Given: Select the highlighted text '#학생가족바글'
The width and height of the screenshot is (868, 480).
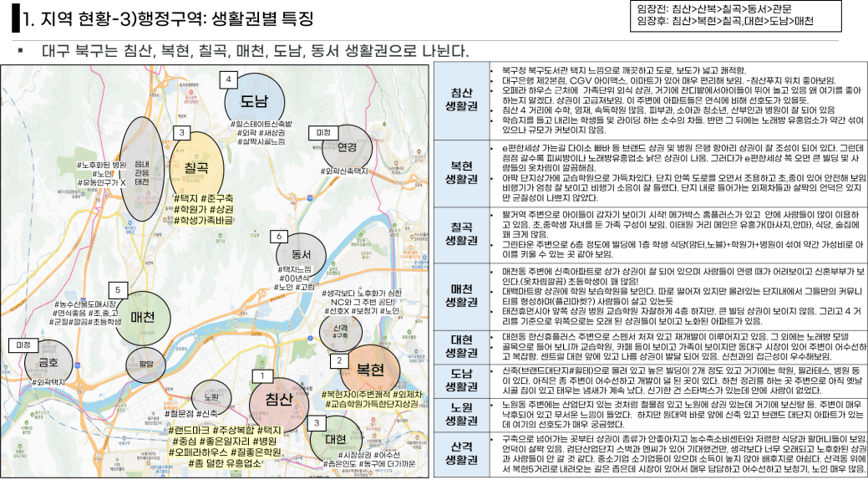Looking at the screenshot, I should [x=203, y=220].
